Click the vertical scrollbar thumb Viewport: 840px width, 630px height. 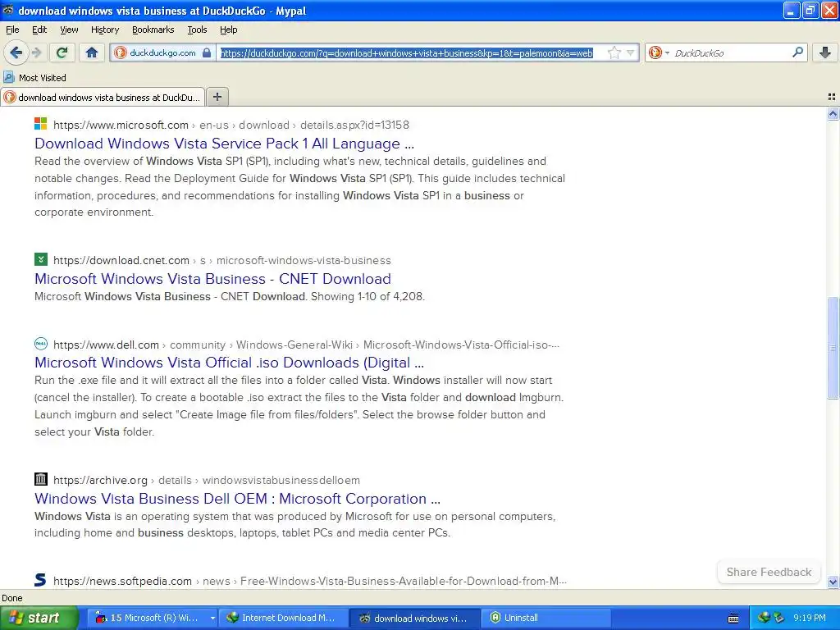[833, 348]
